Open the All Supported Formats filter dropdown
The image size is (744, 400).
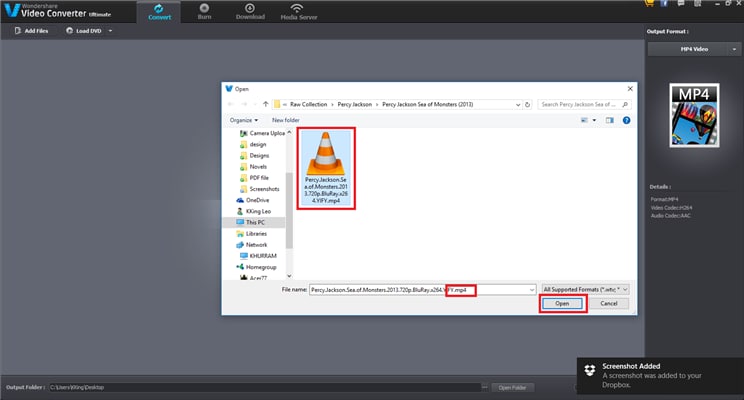click(585, 289)
